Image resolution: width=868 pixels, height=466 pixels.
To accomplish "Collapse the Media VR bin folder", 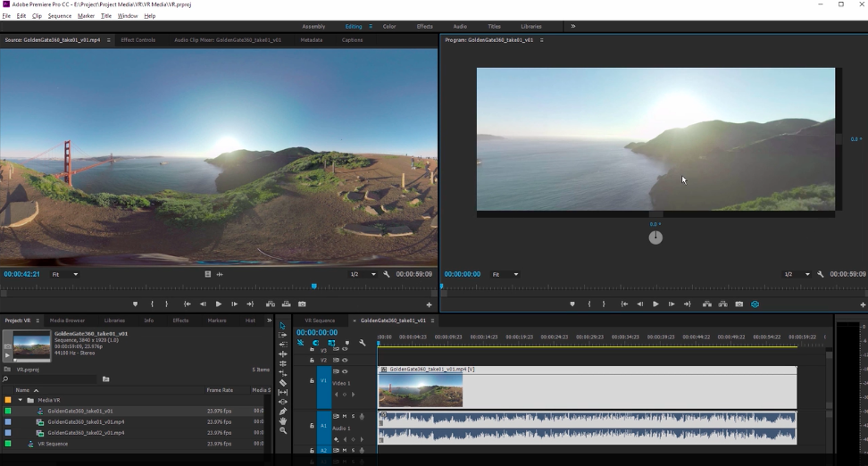I will click(x=20, y=401).
